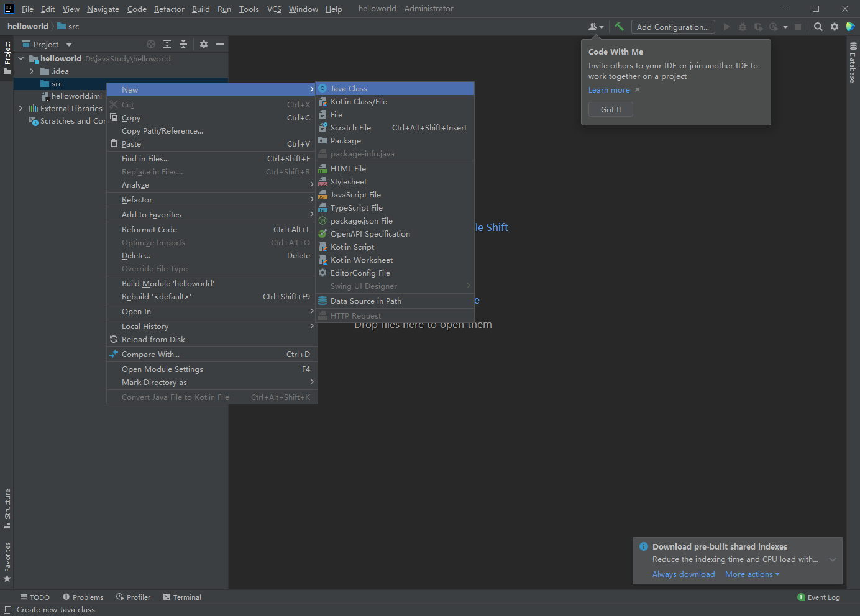Open IDE settings gear in top toolbar

tap(835, 27)
